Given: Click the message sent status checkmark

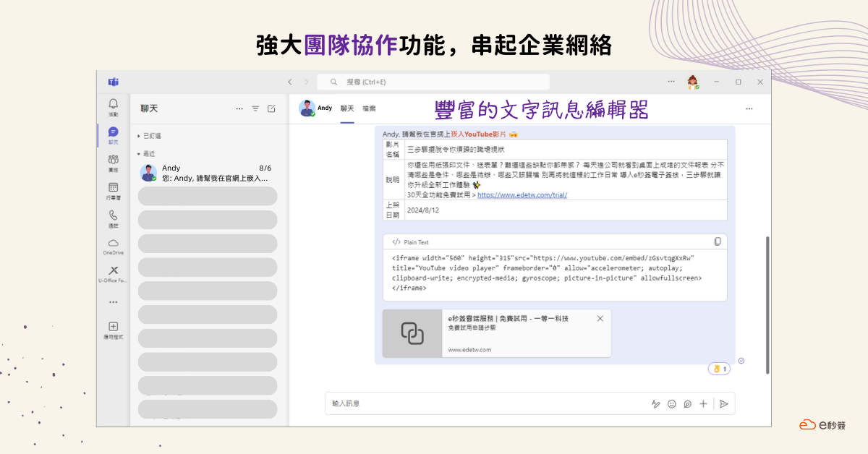Looking at the screenshot, I should 741,361.
